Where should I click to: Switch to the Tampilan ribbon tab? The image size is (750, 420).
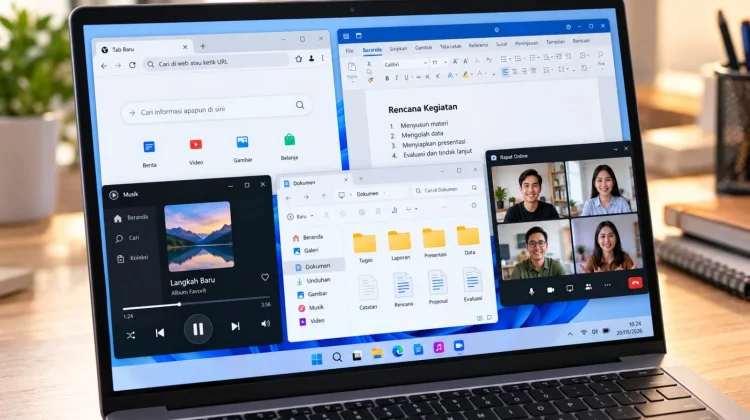(x=555, y=42)
